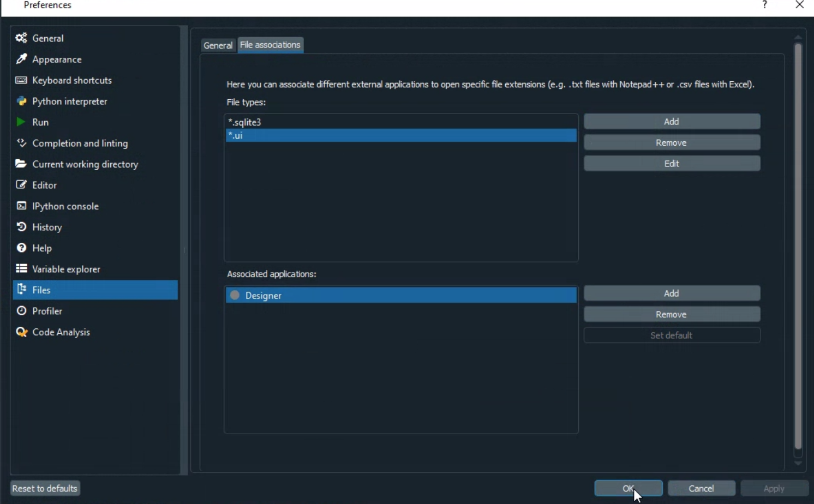Open the Completion and linting icon
The height and width of the screenshot is (504, 814).
click(21, 143)
